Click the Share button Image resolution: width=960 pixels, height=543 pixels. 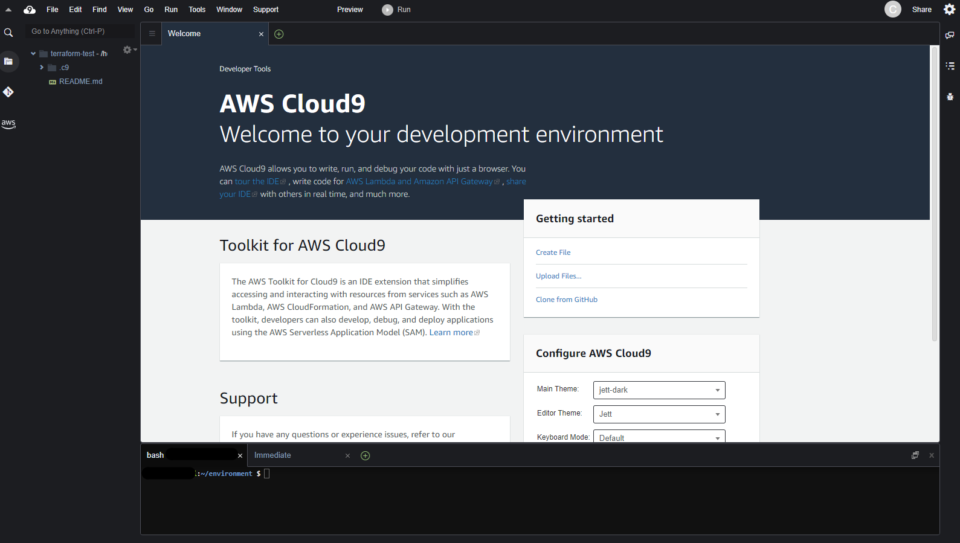tap(921, 9)
